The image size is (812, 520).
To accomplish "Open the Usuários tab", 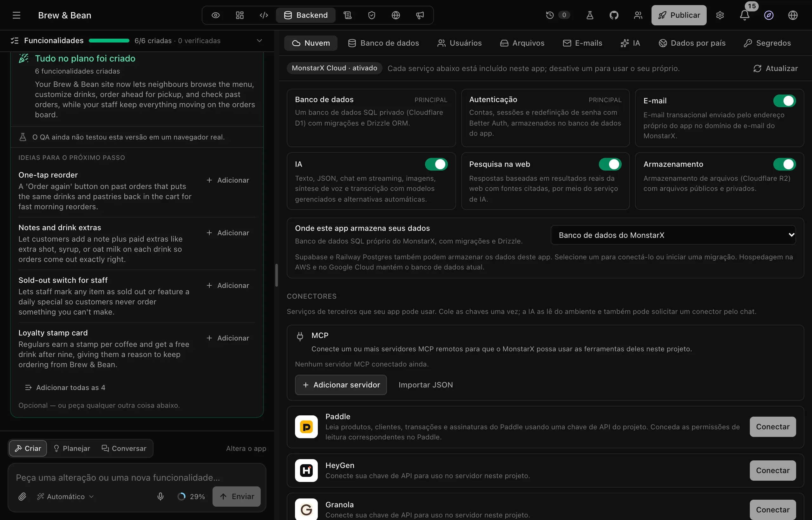I will pos(459,43).
